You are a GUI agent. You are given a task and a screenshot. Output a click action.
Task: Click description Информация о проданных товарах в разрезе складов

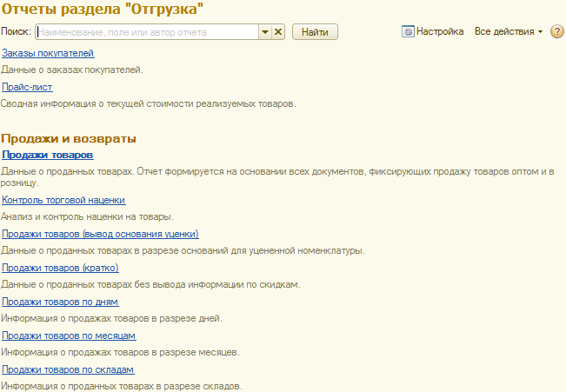click(x=122, y=386)
